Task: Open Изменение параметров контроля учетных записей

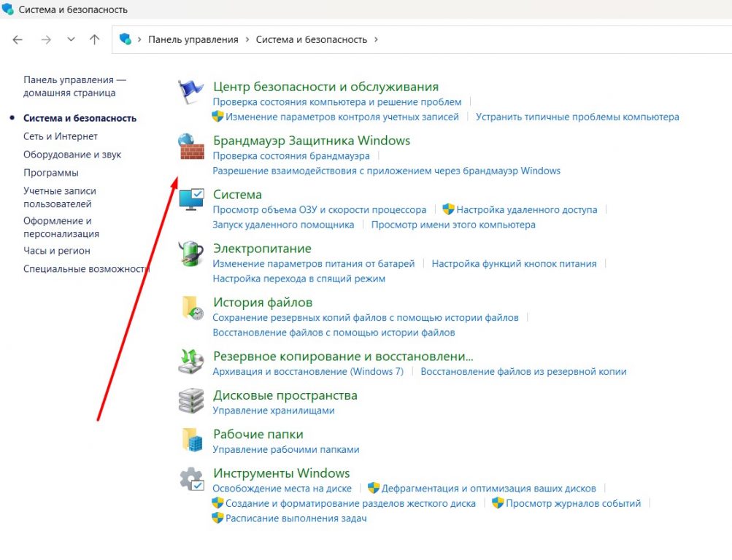Action: (342, 117)
